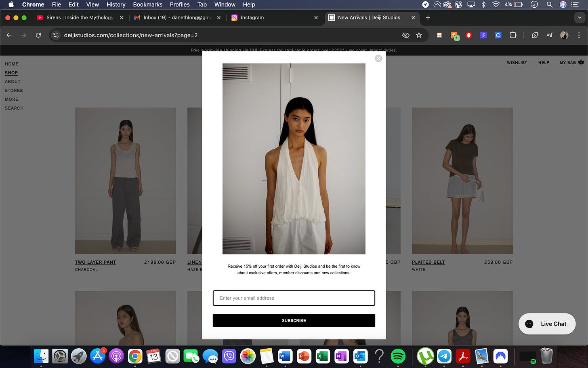The width and height of the screenshot is (588, 368).
Task: Open the WISHLIST link
Action: click(517, 63)
